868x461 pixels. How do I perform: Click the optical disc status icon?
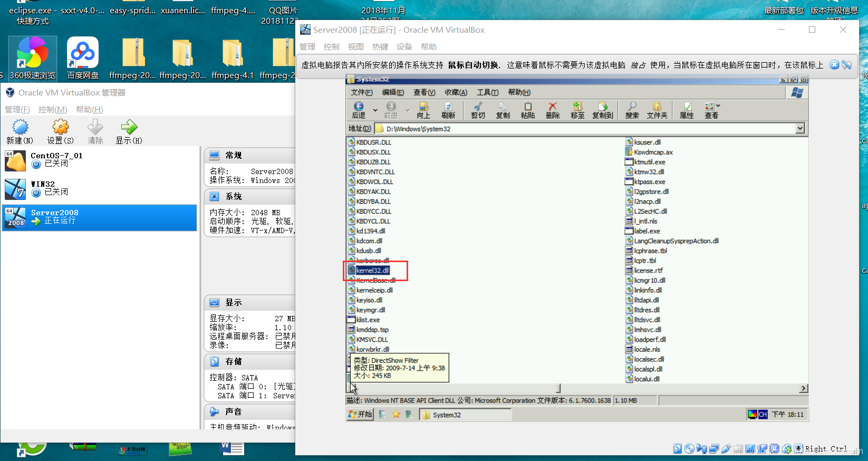pyautogui.click(x=689, y=449)
